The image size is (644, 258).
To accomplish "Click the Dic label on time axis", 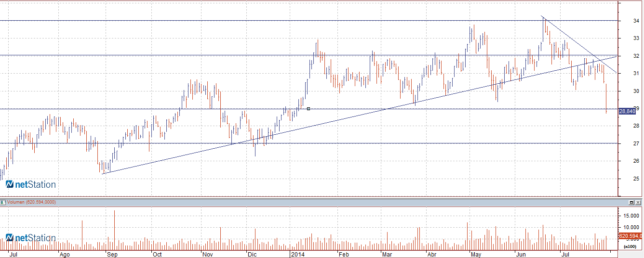I will point(252,254).
